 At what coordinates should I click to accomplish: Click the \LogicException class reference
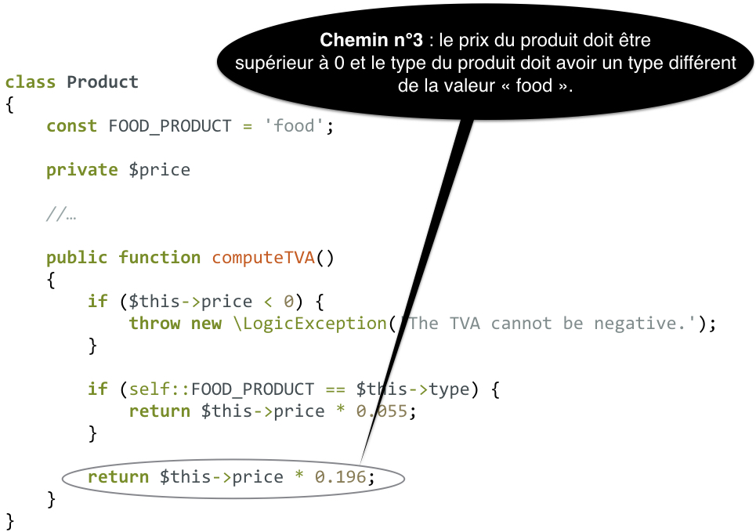(x=309, y=323)
